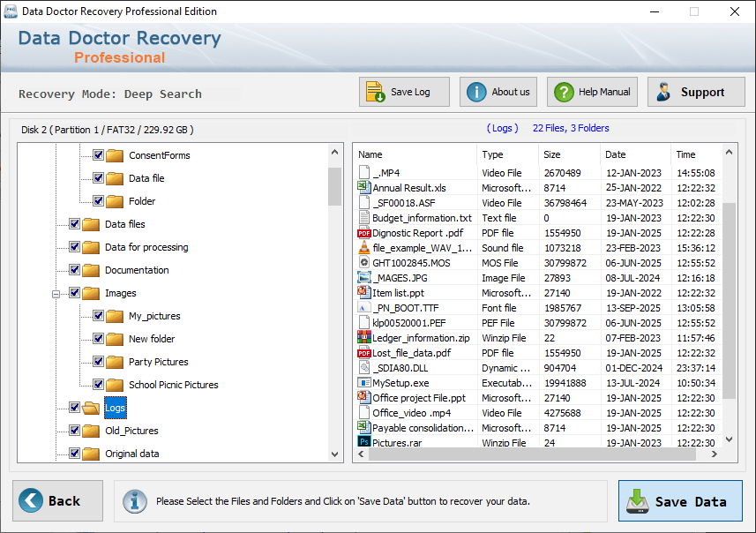The height and width of the screenshot is (533, 756).
Task: Click the Documentation folder icon
Action: tap(91, 270)
